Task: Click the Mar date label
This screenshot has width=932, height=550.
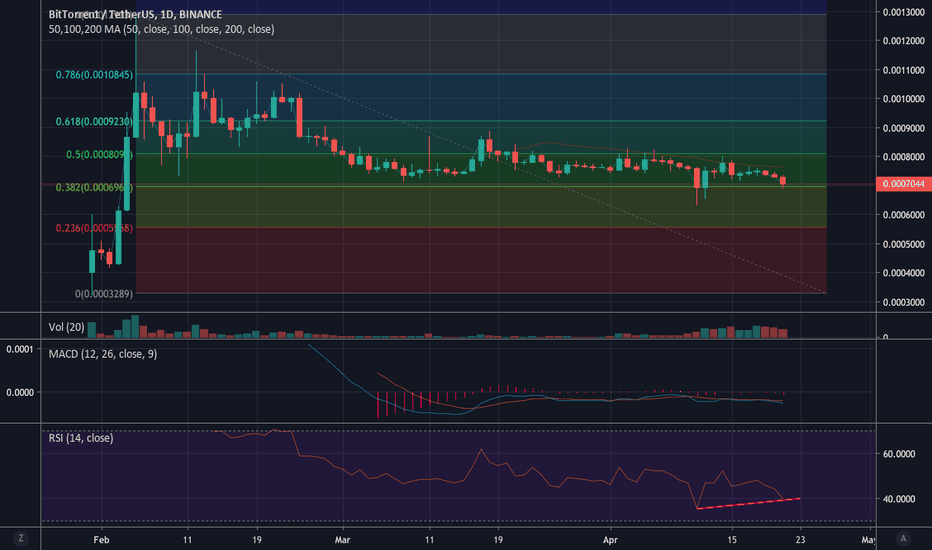Action: pyautogui.click(x=342, y=540)
